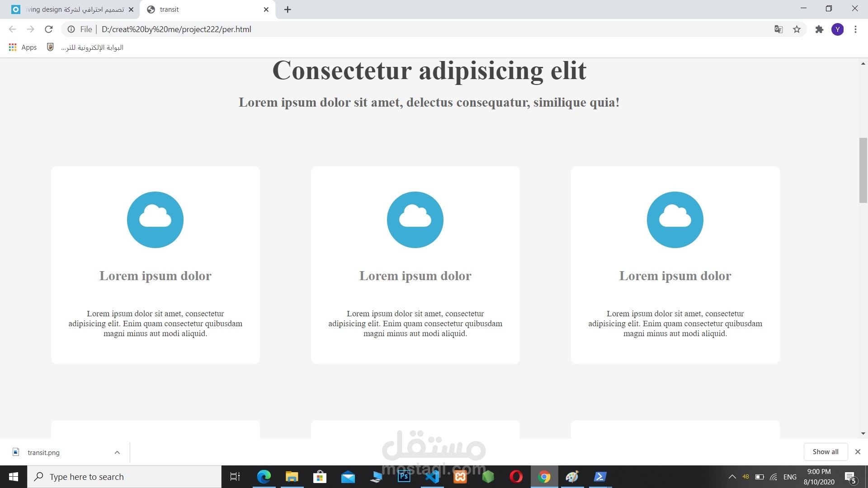Viewport: 868px width, 488px height.
Task: Click Show all downloads button
Action: click(825, 452)
